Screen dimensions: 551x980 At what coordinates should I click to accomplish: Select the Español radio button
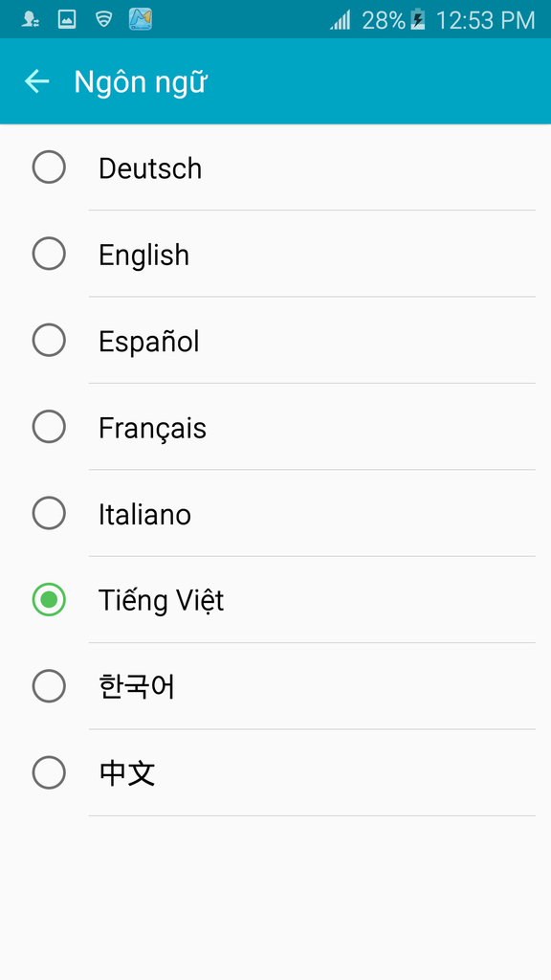(x=49, y=340)
